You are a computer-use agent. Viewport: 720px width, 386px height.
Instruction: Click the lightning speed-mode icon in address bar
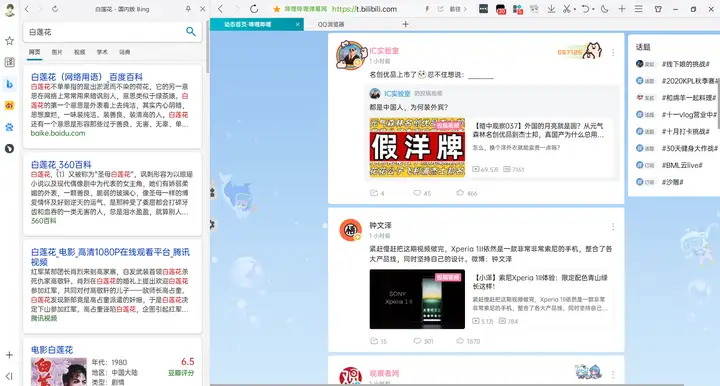point(427,9)
